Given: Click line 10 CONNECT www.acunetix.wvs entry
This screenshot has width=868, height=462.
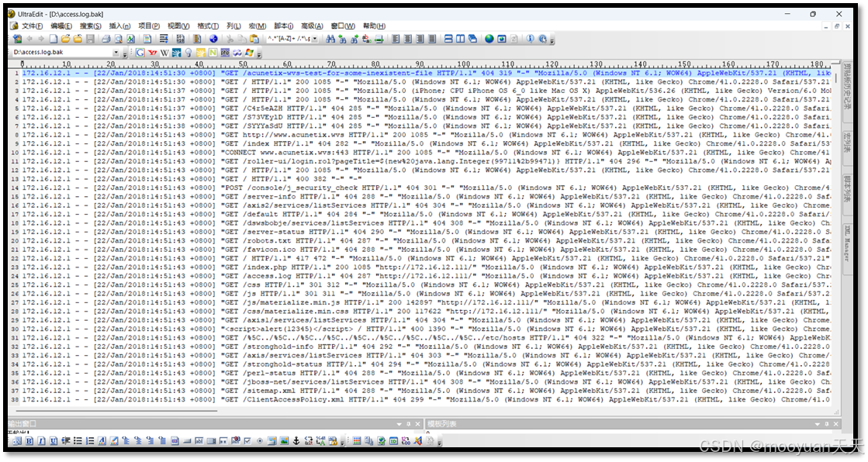Looking at the screenshot, I should pyautogui.click(x=427, y=152).
